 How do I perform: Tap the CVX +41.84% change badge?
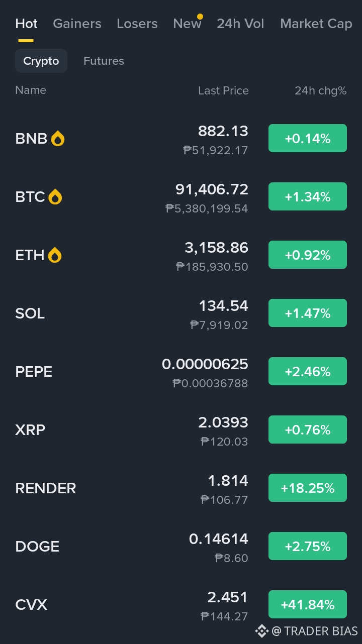click(x=308, y=604)
